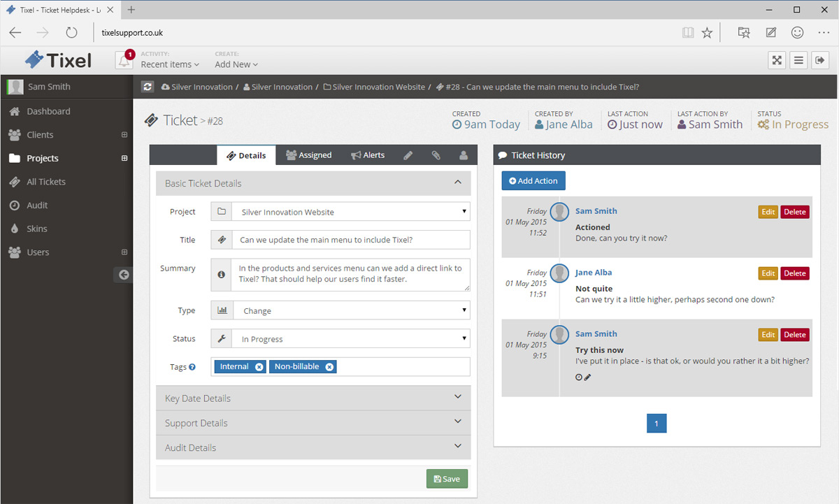Remove the Non-billable tag
839x504 pixels.
[x=329, y=367]
